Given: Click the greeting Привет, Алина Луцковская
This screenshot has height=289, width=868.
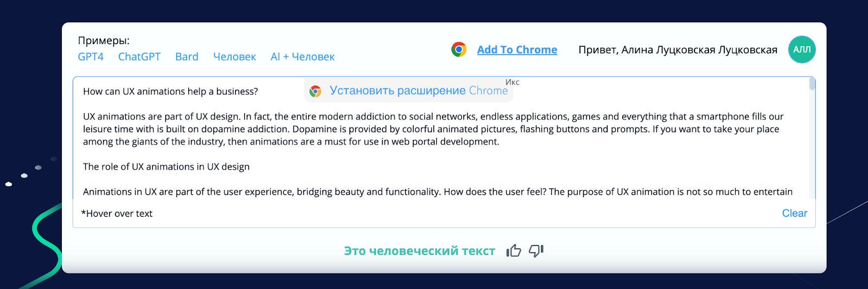Looking at the screenshot, I should pyautogui.click(x=678, y=50).
